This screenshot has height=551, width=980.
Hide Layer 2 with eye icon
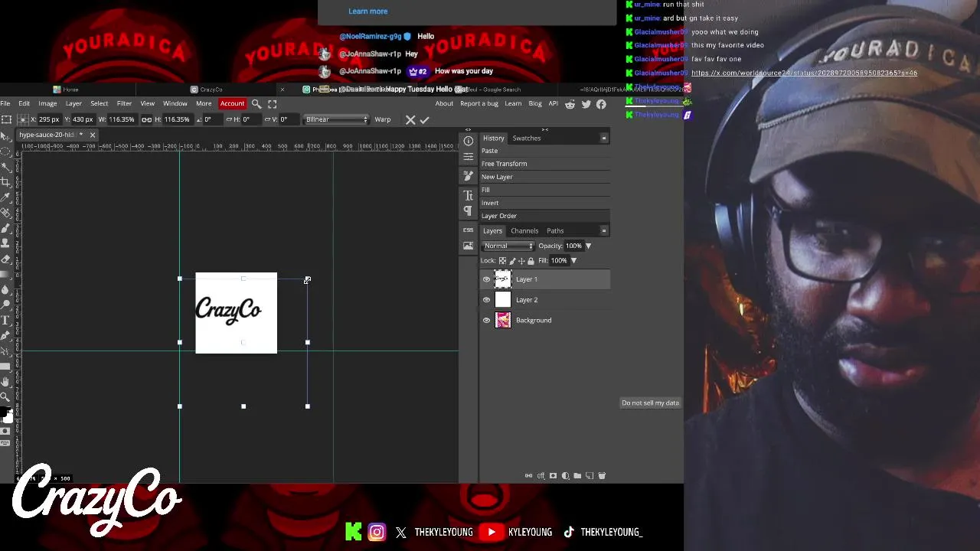486,300
